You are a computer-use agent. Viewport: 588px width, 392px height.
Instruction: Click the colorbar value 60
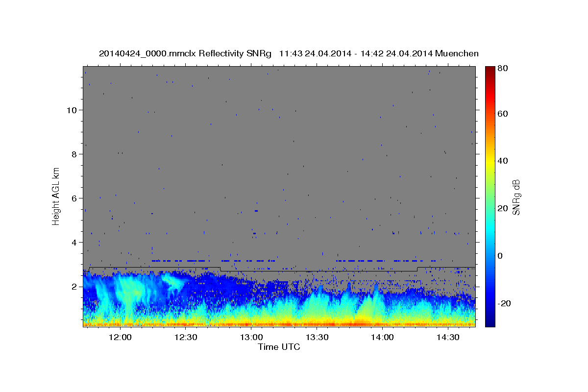[x=502, y=114]
